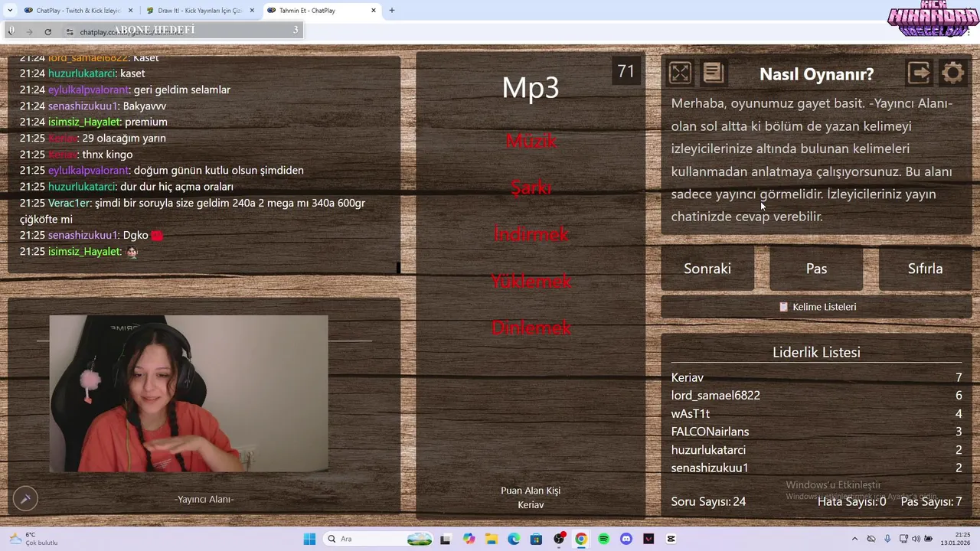Click the forbidden word Müzik
Image resolution: width=980 pixels, height=551 pixels.
[x=531, y=141]
